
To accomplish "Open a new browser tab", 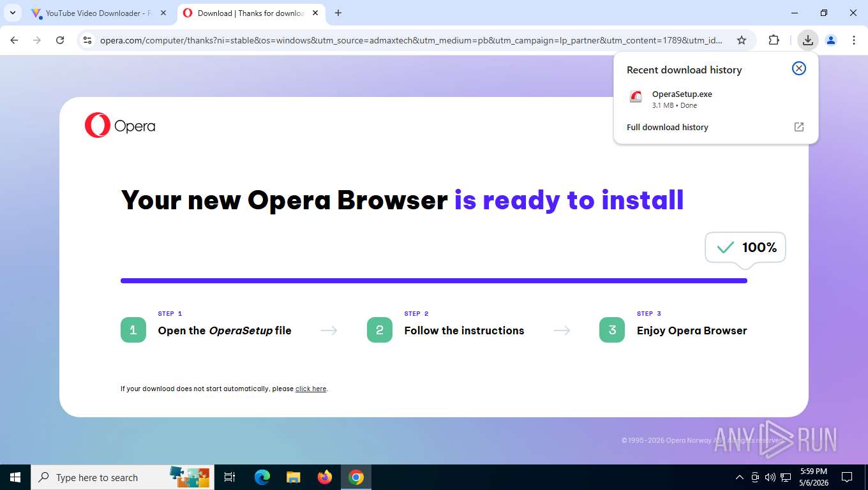I will point(338,13).
